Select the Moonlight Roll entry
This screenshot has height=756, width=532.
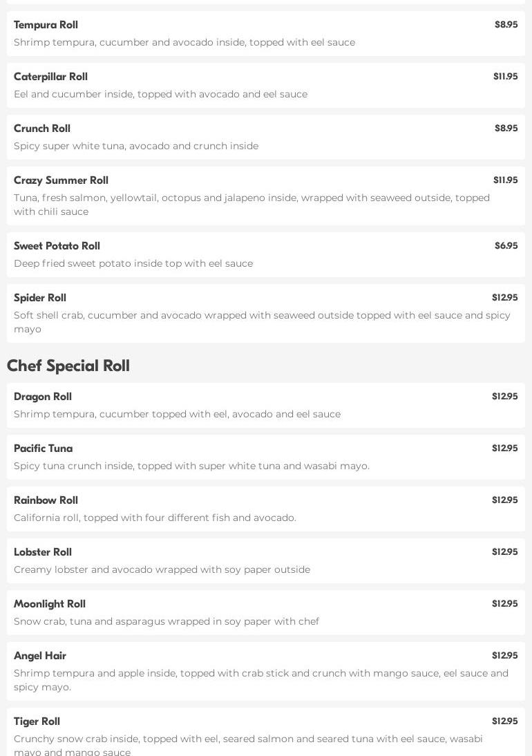click(x=50, y=604)
